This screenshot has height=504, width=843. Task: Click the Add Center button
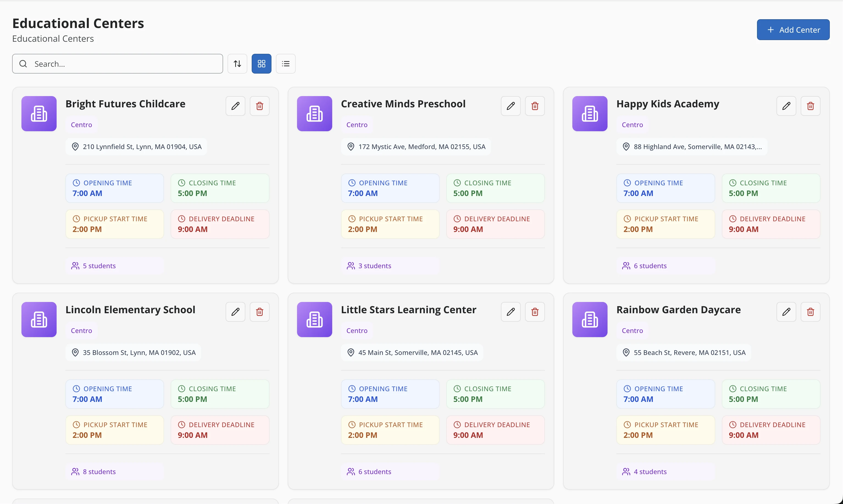[793, 30]
